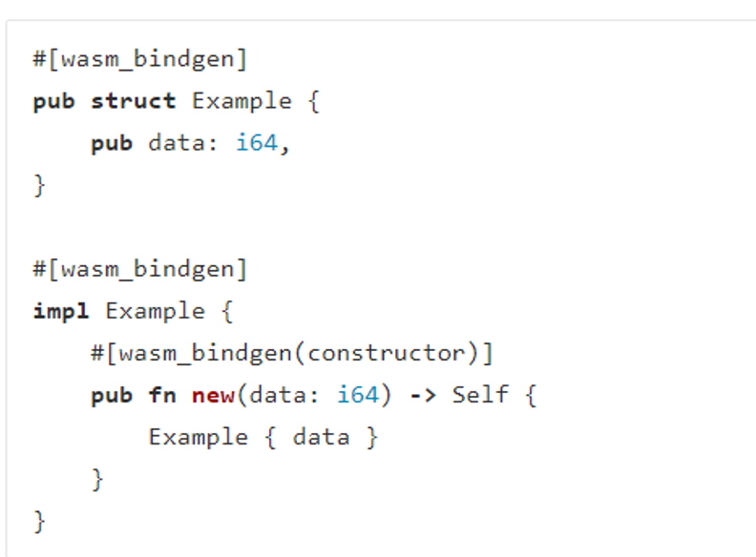Click 'Example' after the impl keyword
The height and width of the screenshot is (557, 756).
point(156,311)
